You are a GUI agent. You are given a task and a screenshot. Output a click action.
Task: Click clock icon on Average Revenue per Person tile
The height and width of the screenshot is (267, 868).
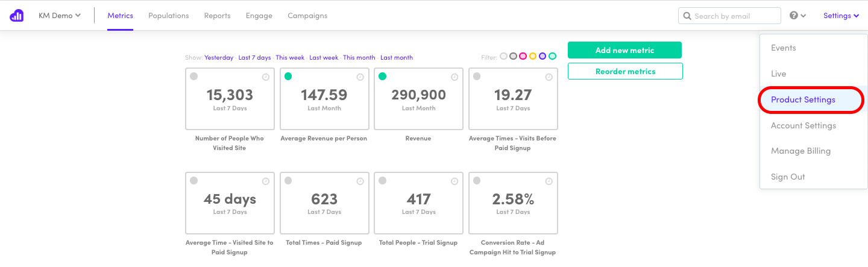pyautogui.click(x=360, y=77)
